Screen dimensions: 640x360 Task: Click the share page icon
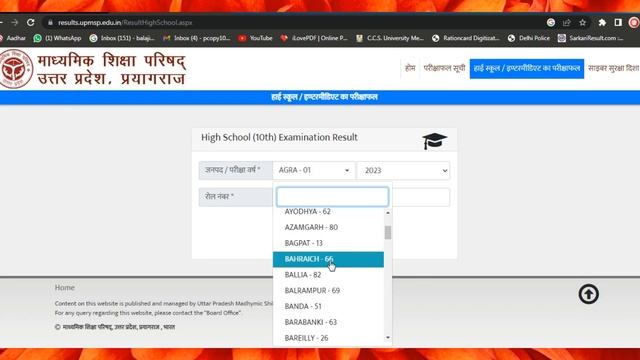click(x=567, y=23)
